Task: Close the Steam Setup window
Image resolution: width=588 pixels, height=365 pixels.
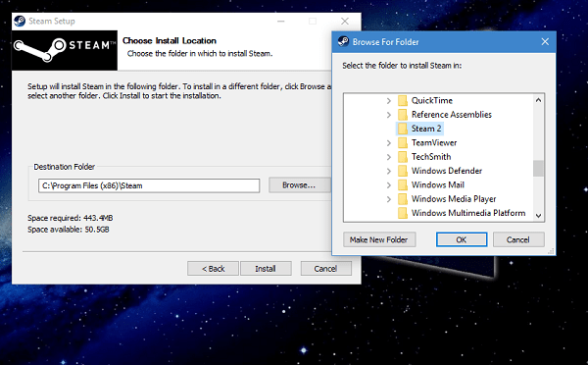Action: coord(345,21)
